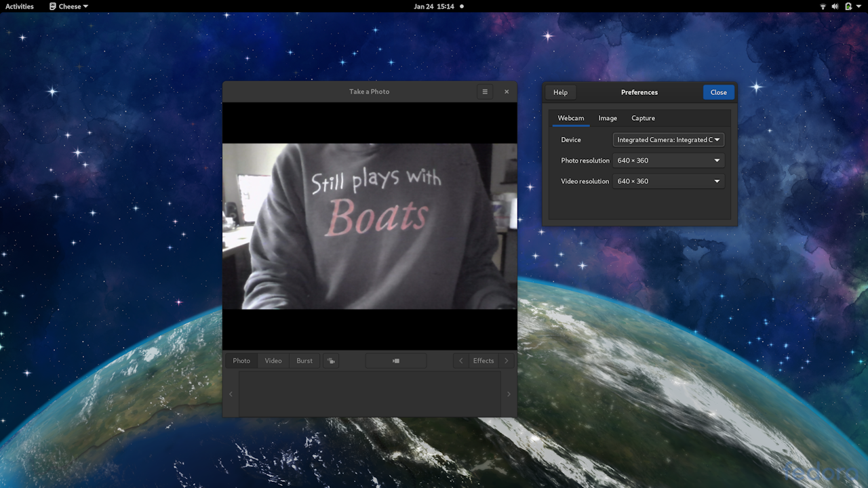Viewport: 868px width, 488px height.
Task: Go to next effects page arrow
Action: coord(506,361)
